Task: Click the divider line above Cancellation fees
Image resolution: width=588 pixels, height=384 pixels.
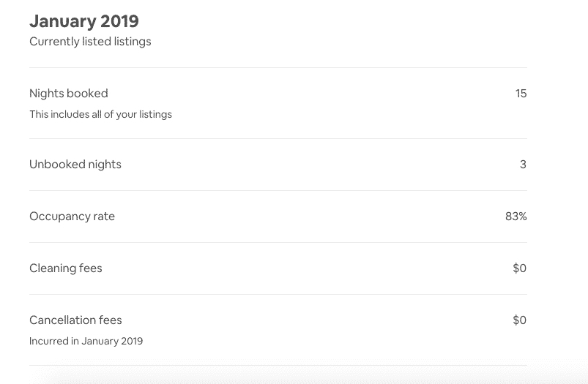Action: click(x=278, y=295)
